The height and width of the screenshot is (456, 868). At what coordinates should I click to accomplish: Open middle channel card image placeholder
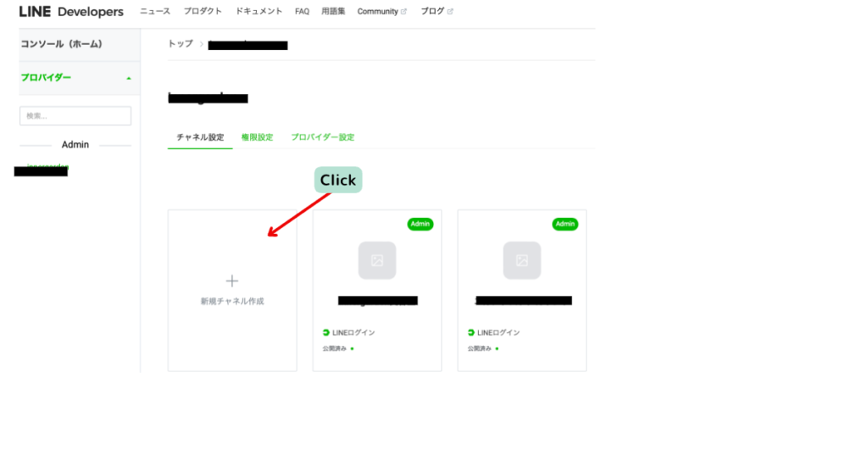click(377, 260)
